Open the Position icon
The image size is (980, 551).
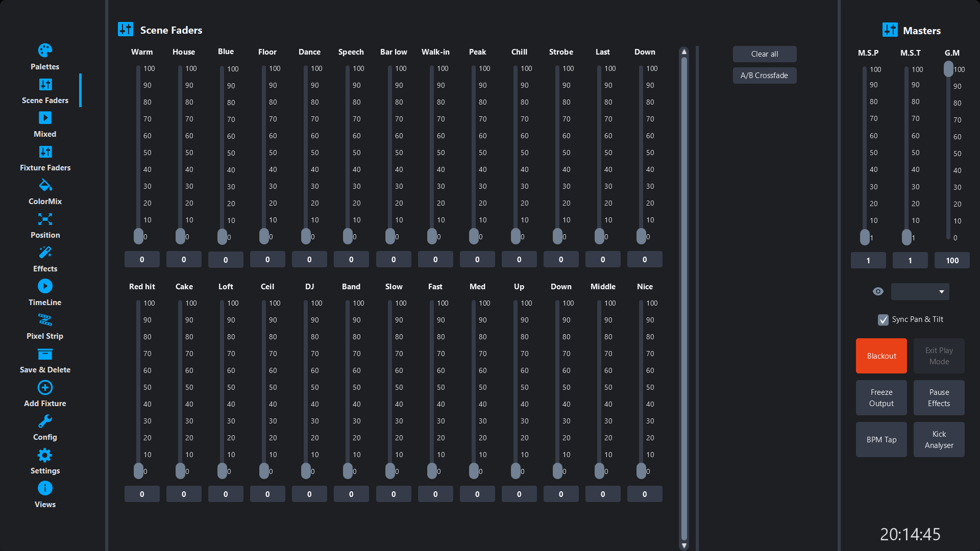tap(45, 219)
